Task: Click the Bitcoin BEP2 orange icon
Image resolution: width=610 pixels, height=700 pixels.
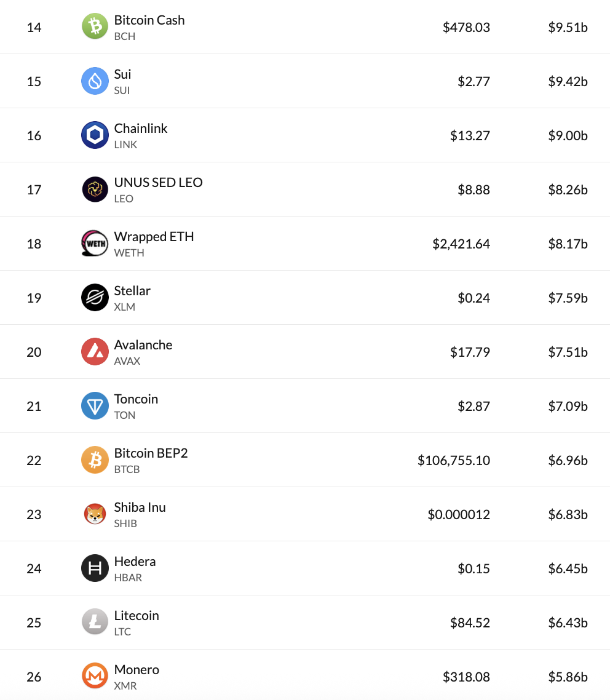Action: pyautogui.click(x=95, y=460)
